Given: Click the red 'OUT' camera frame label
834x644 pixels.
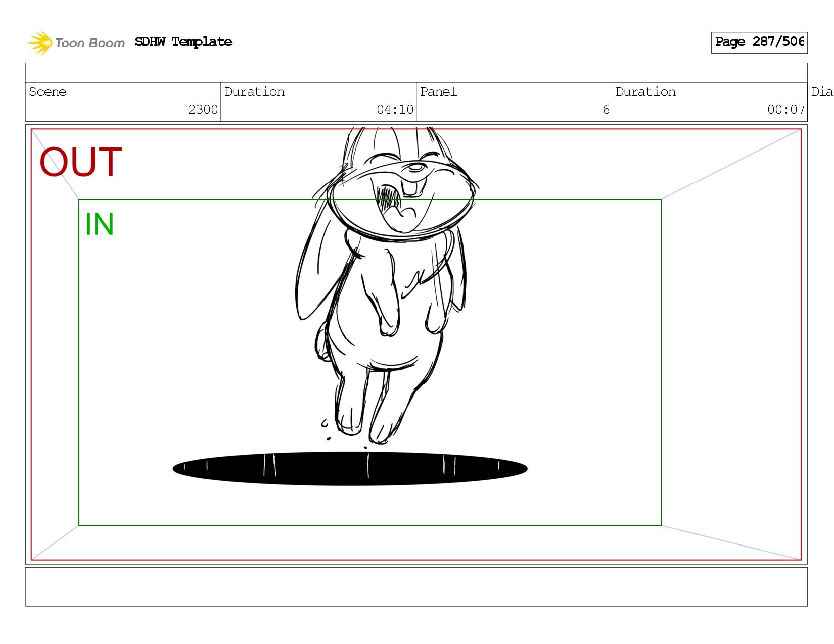Looking at the screenshot, I should pyautogui.click(x=81, y=162).
